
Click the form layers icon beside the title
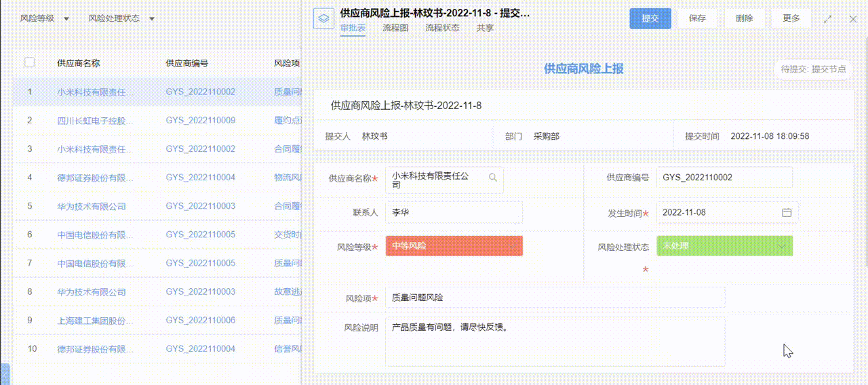[324, 18]
